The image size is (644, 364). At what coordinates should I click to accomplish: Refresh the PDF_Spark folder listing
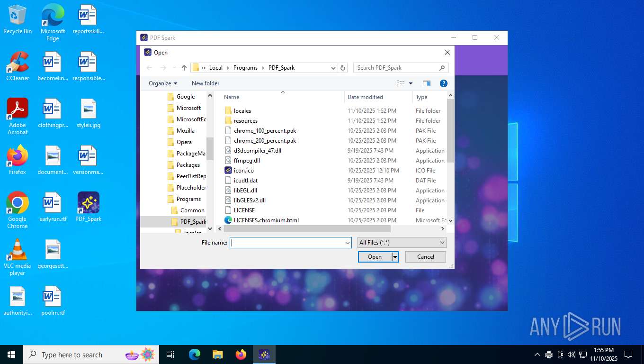pos(343,68)
